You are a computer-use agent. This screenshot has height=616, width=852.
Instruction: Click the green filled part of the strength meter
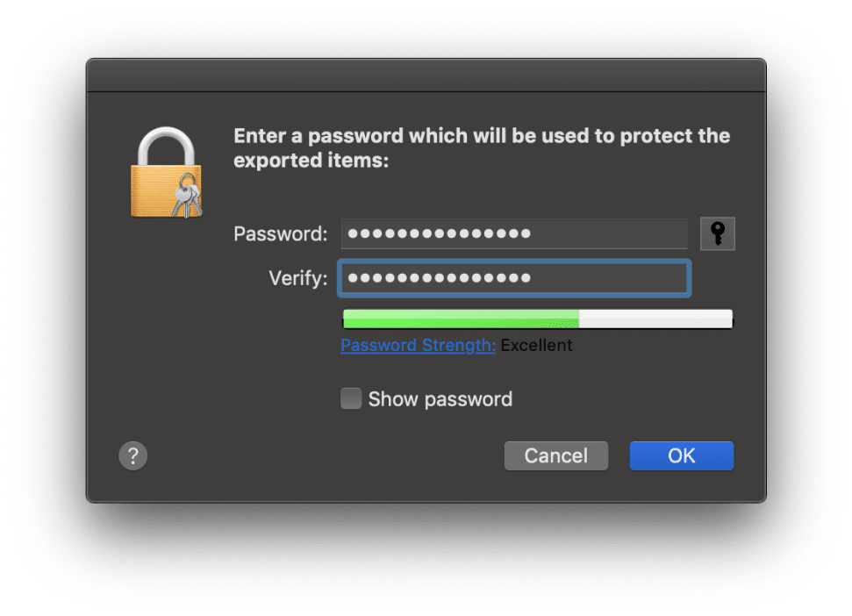point(461,319)
